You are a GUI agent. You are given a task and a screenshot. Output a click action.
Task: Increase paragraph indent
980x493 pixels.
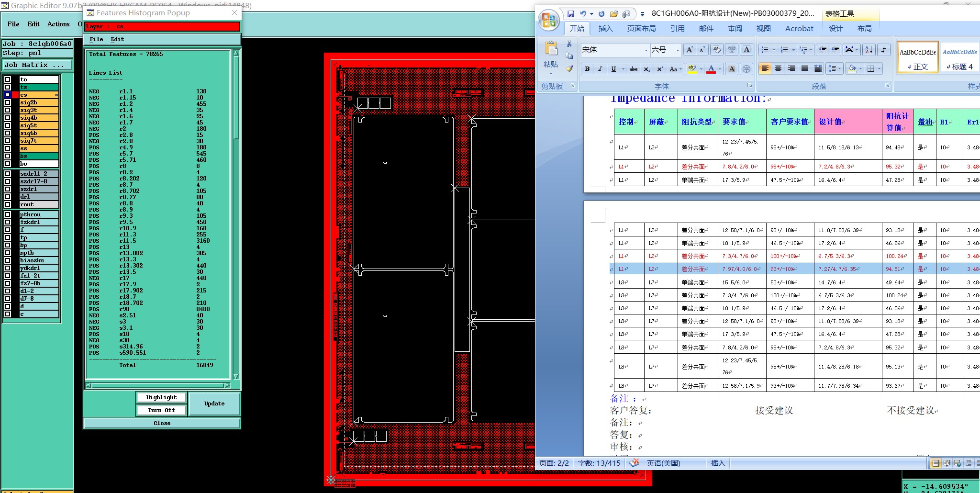click(835, 50)
